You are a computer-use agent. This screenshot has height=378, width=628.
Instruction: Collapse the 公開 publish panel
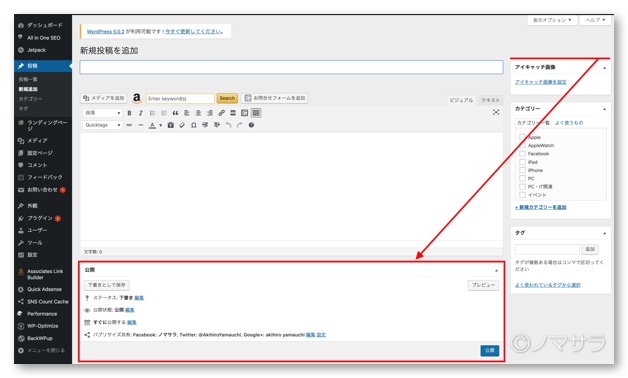click(496, 271)
